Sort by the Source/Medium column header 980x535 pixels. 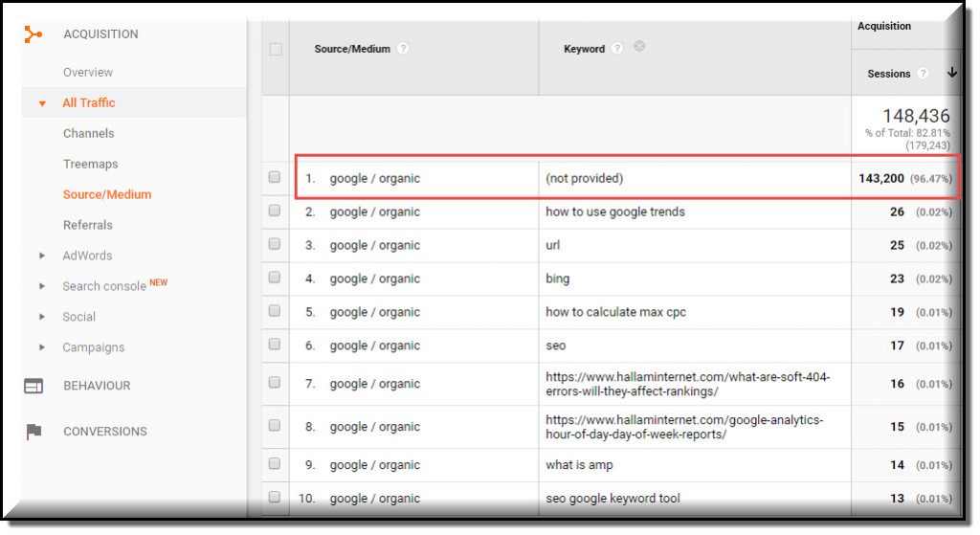[x=352, y=49]
